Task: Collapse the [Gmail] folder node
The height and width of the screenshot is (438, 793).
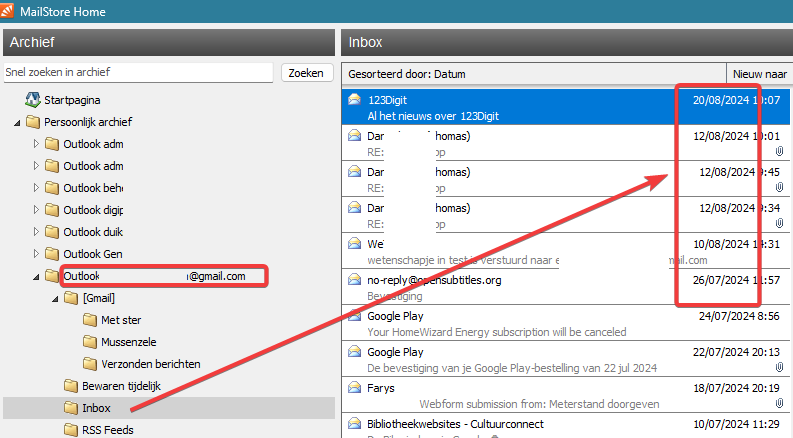Action: click(54, 298)
